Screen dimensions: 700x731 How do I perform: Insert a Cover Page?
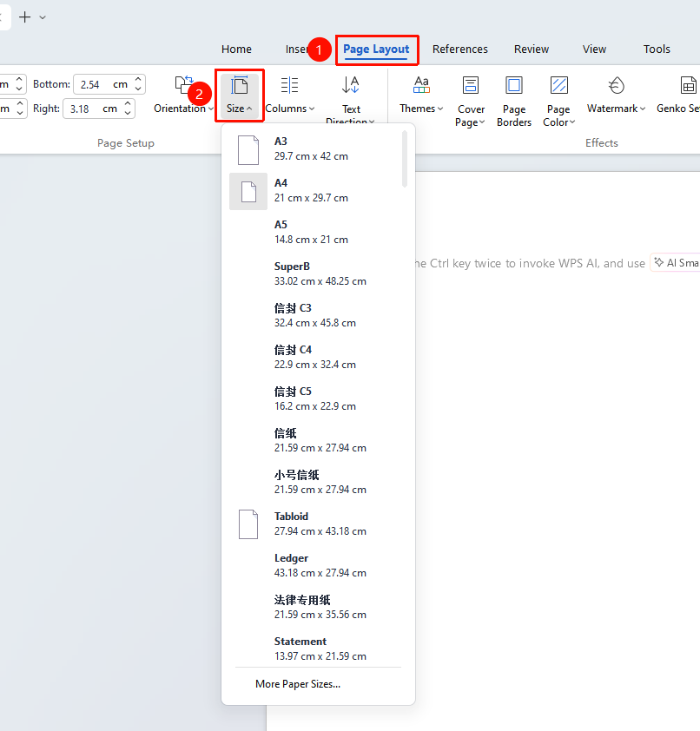471,102
